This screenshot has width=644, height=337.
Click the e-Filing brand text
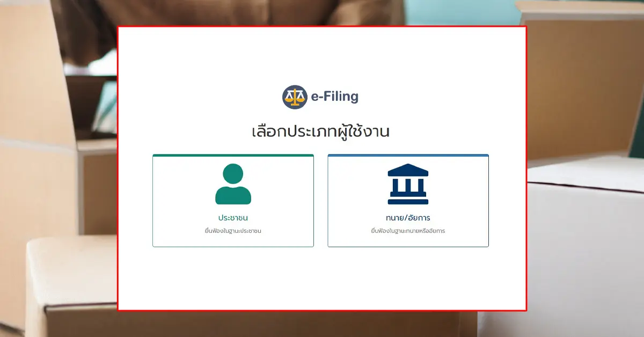coord(334,97)
